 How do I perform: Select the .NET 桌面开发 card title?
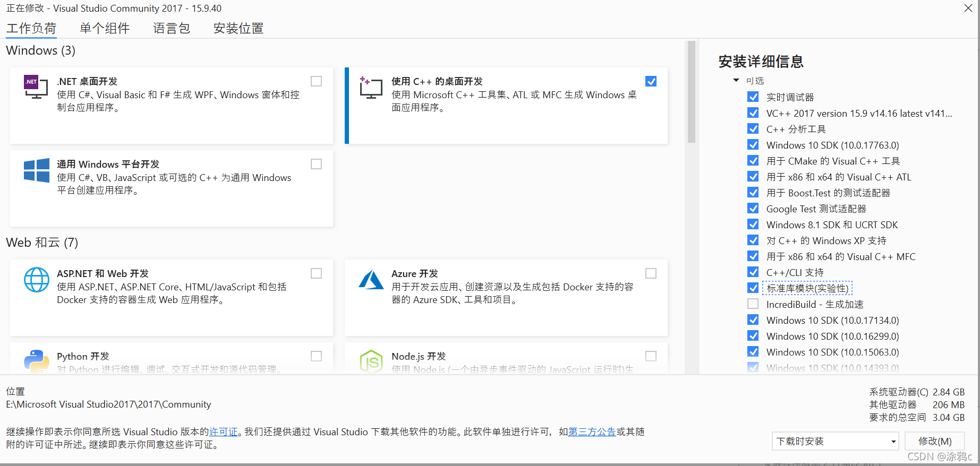coord(87,81)
